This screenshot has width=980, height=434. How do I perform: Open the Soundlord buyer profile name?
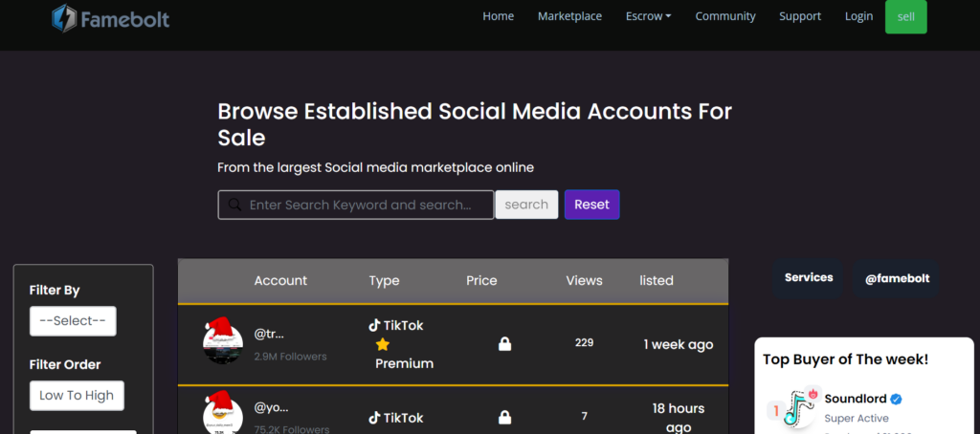tap(855, 399)
